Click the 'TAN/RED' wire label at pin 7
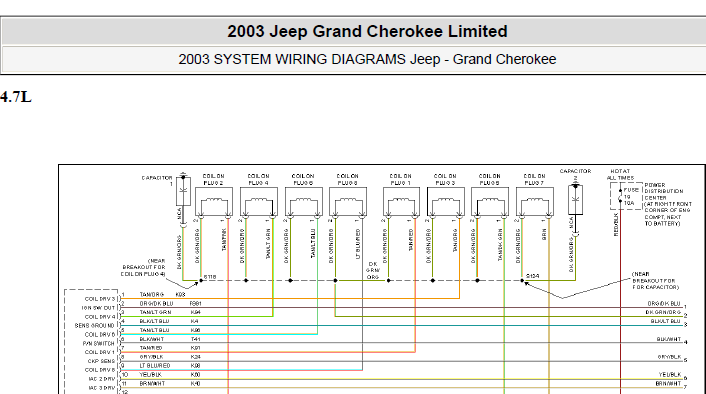Screen dimensions: 706x394 [151, 348]
